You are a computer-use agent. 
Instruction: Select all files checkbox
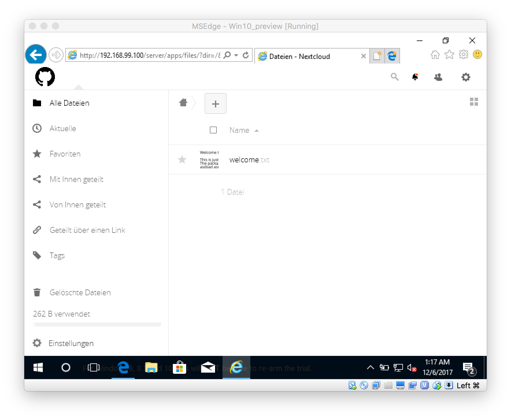pos(213,130)
